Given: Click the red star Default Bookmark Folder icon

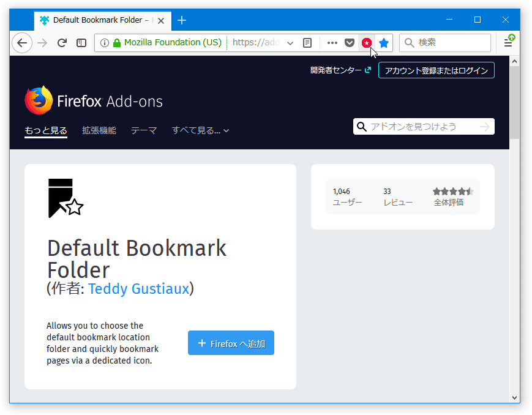Looking at the screenshot, I should [x=367, y=43].
